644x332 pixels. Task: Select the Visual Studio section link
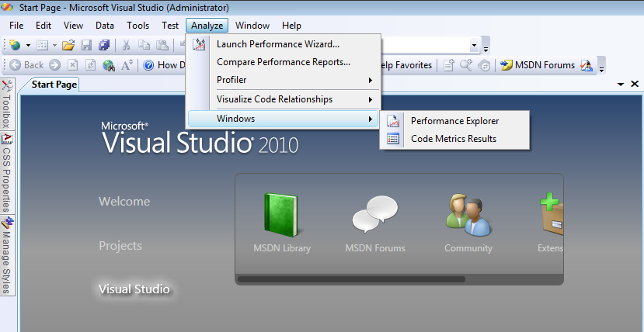[134, 289]
